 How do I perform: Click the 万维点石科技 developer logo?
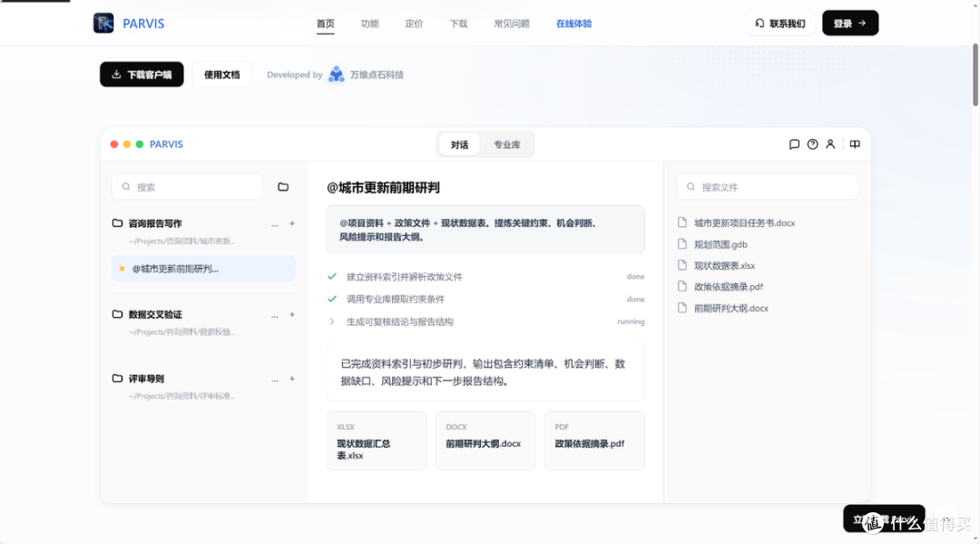(x=337, y=74)
